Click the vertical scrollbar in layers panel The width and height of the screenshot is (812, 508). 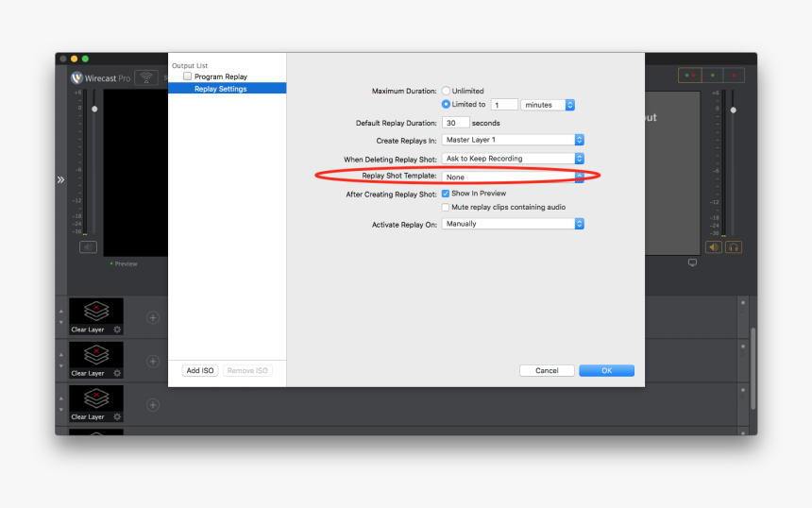click(753, 368)
